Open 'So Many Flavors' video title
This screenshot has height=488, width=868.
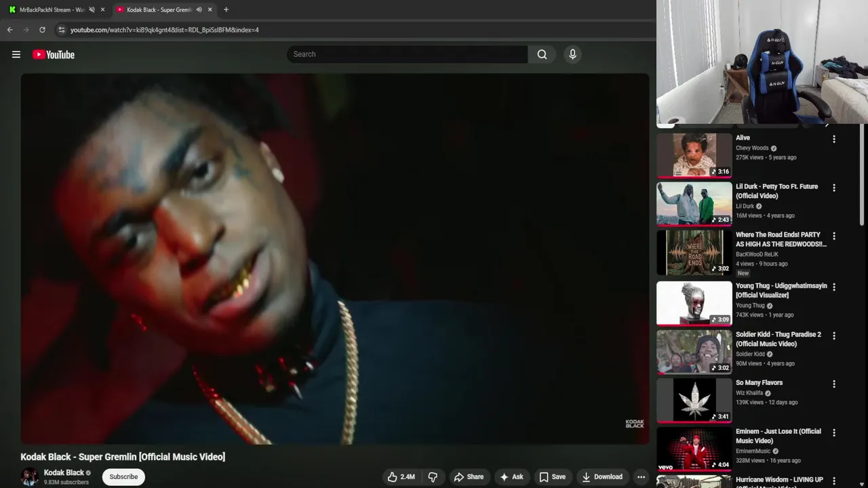click(759, 383)
